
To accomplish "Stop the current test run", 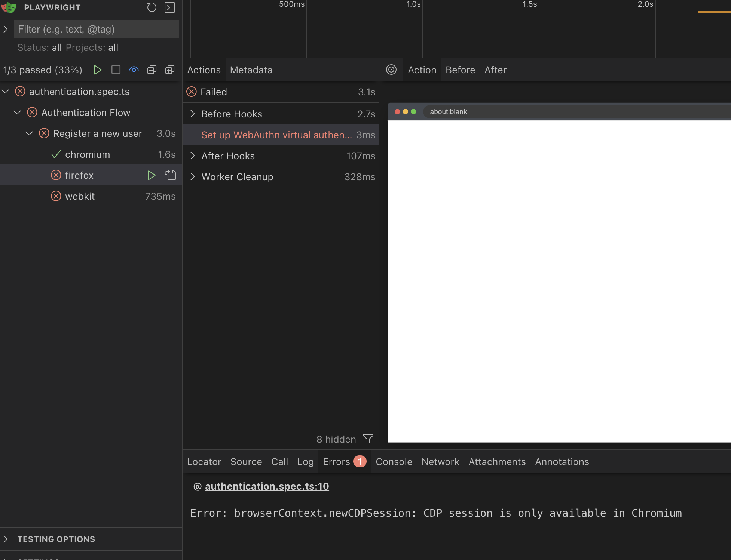I will coord(116,70).
